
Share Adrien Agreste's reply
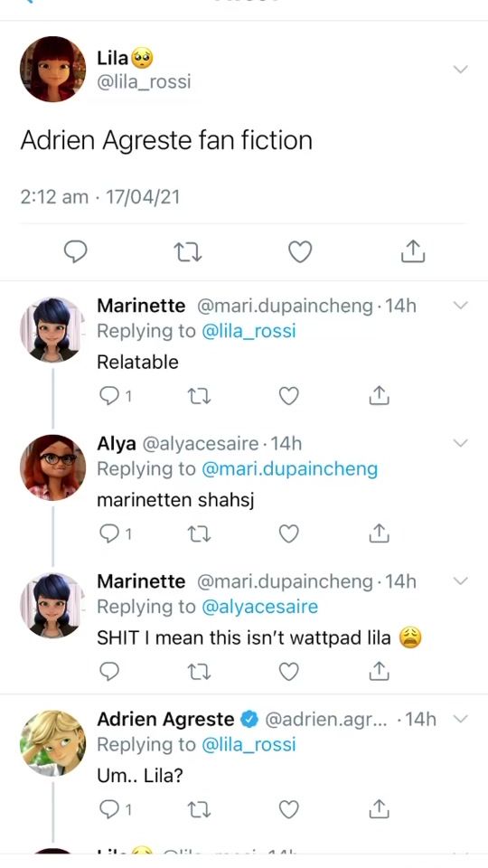pos(379,808)
